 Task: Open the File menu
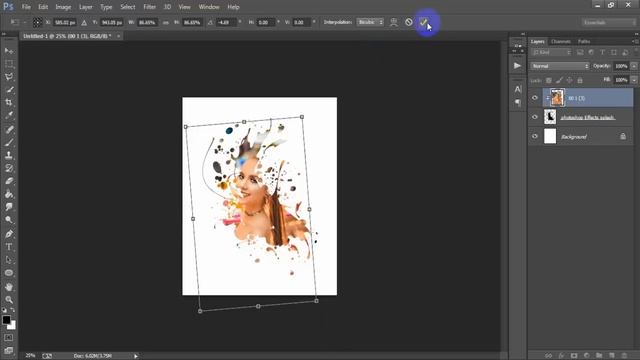pos(26,7)
